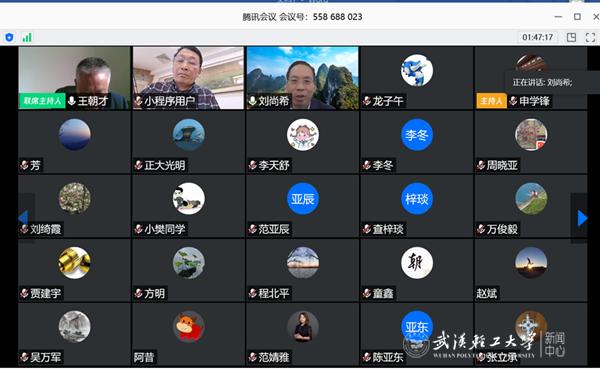This screenshot has width=600, height=370.
Task: Open the 01:47:17 meeting duration timer
Action: (538, 37)
